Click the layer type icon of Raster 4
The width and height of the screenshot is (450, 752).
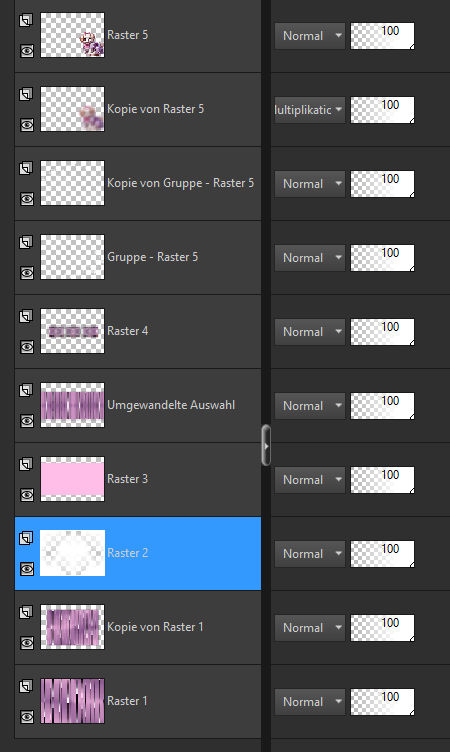[26, 316]
